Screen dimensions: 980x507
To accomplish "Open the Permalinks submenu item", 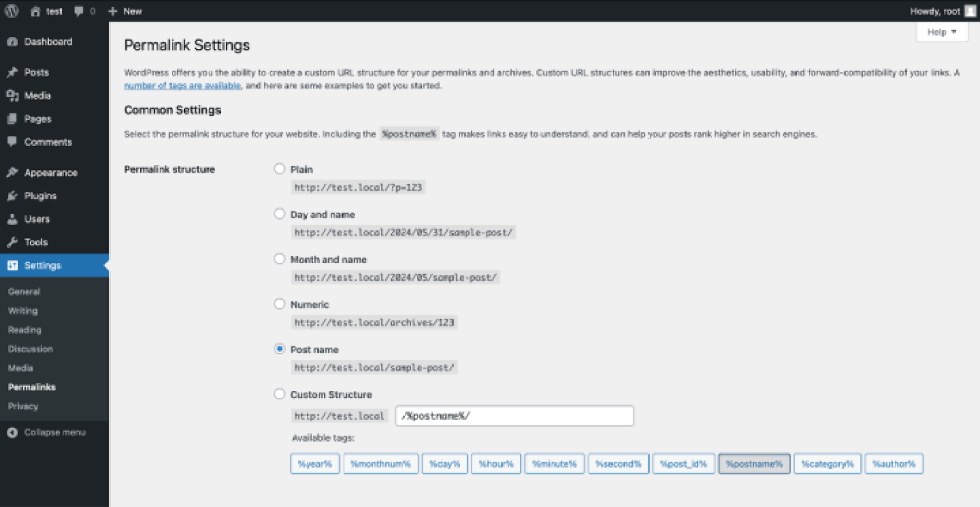I will coord(32,387).
